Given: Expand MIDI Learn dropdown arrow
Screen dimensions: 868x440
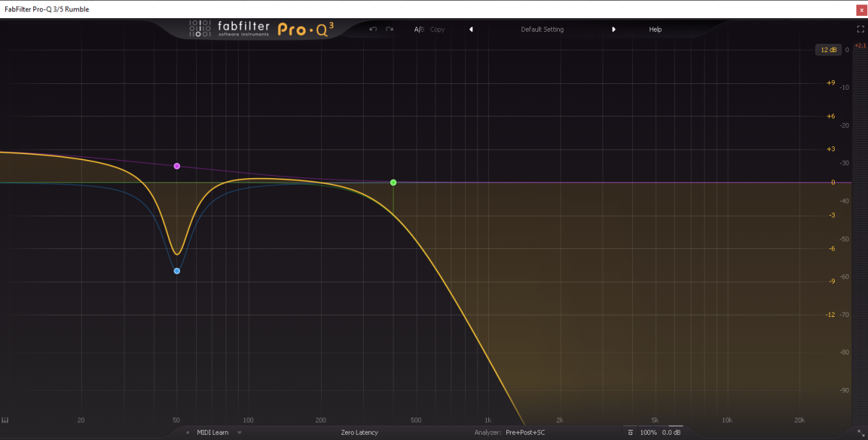Looking at the screenshot, I should [x=239, y=433].
